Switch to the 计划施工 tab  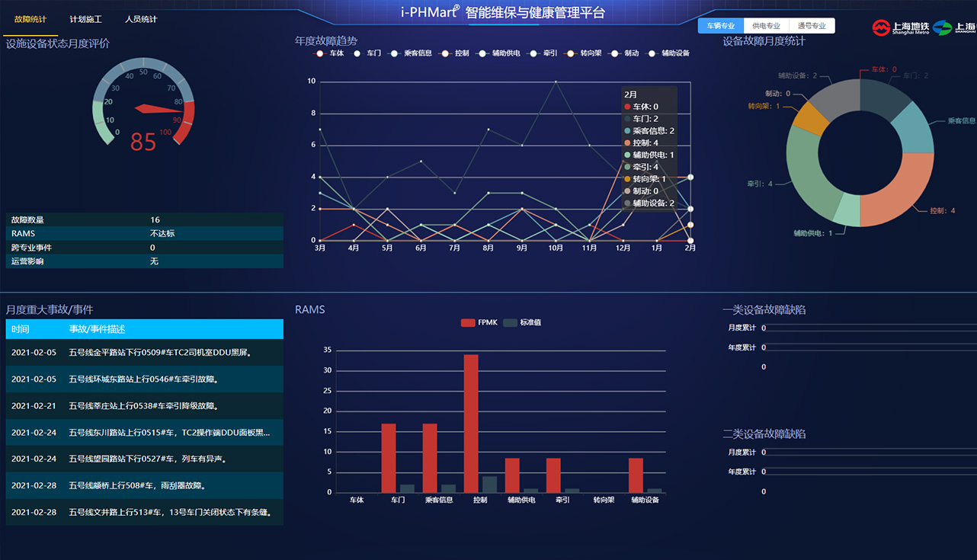(85, 19)
